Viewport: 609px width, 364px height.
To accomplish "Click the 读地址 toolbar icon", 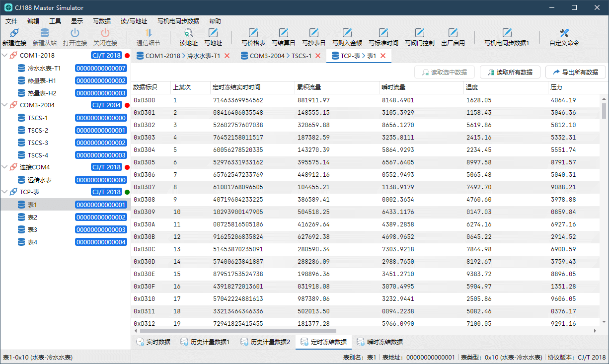I will [188, 33].
